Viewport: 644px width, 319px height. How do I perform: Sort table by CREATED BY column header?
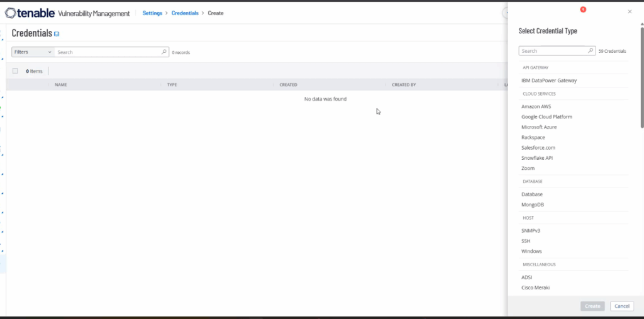pyautogui.click(x=404, y=84)
